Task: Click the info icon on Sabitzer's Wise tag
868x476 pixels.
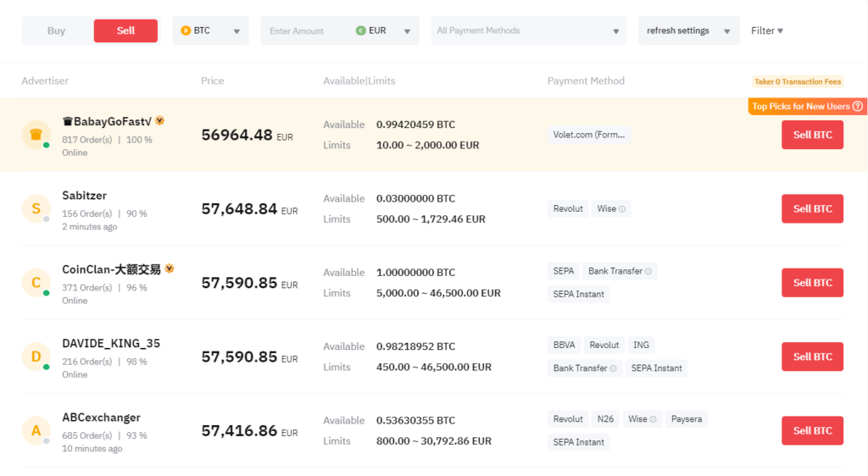Action: click(622, 209)
